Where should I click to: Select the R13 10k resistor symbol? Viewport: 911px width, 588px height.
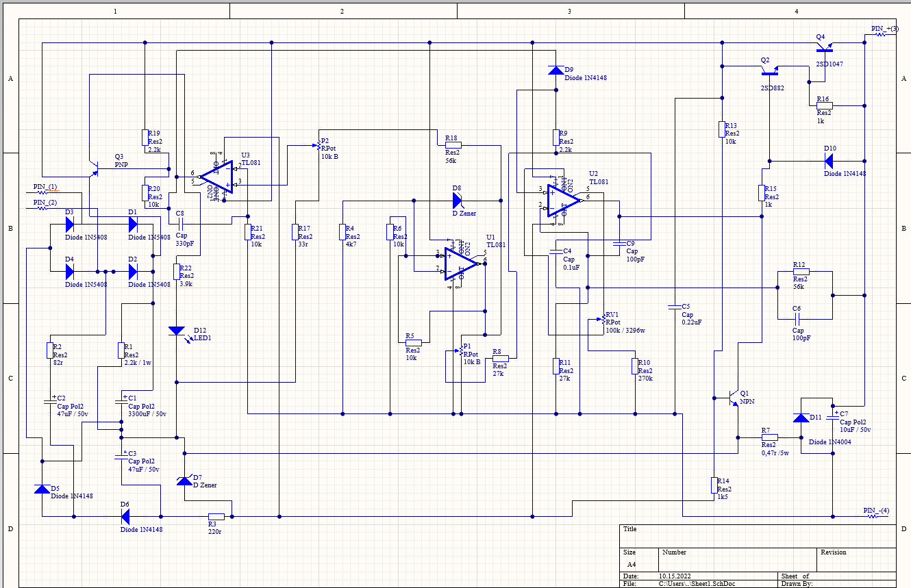[x=721, y=130]
